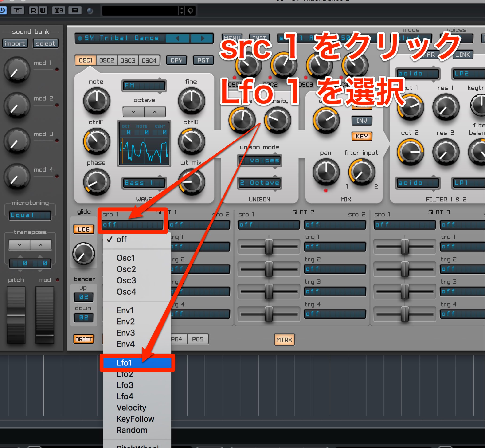Select the OSC1 tab
485x448 pixels.
(86, 60)
